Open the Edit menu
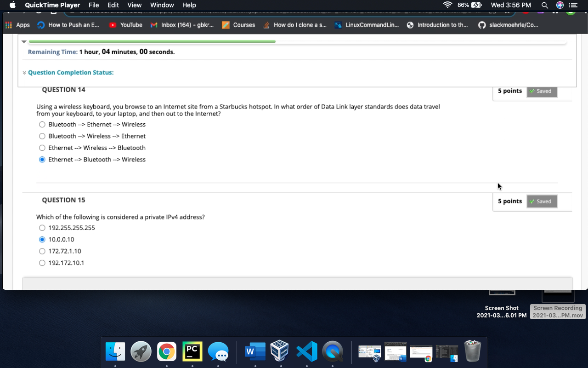The height and width of the screenshot is (368, 588). (x=113, y=5)
